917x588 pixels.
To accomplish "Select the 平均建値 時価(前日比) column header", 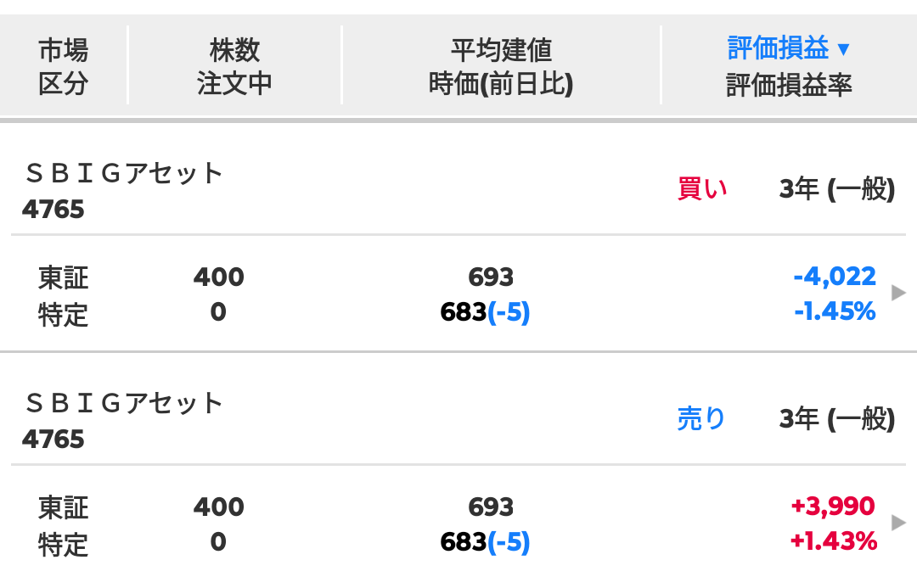I will pos(501,66).
